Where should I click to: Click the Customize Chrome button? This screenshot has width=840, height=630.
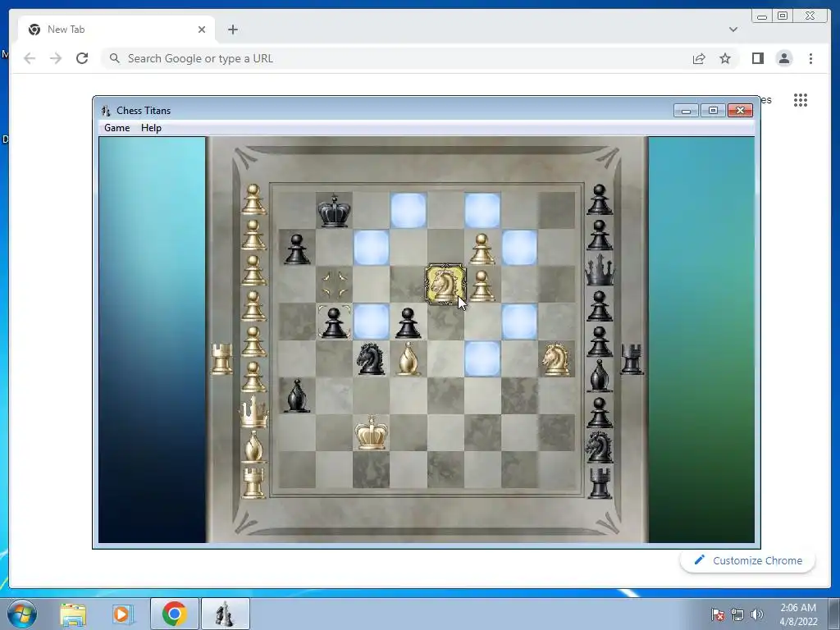[747, 560]
